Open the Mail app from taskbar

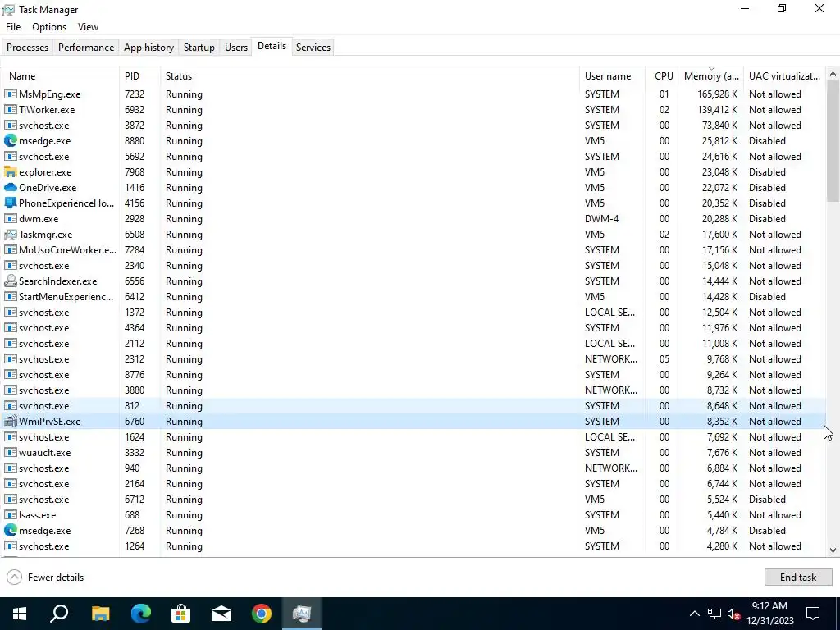[221, 614]
